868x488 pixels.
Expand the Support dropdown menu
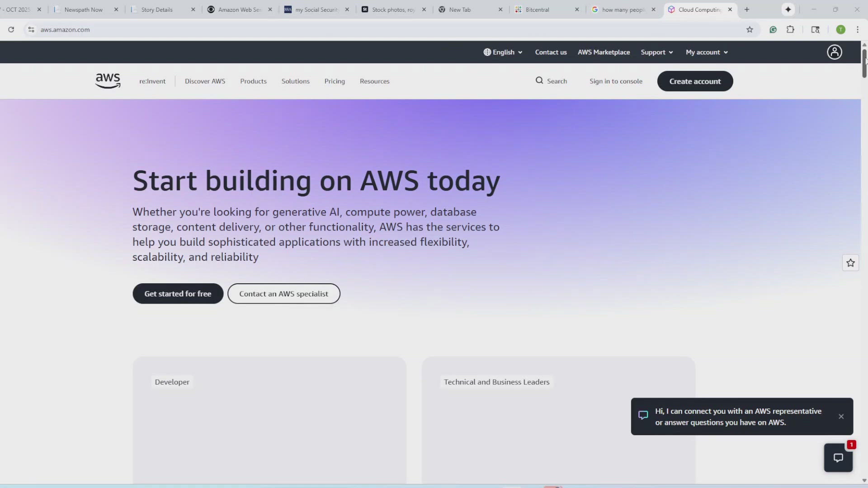point(656,52)
